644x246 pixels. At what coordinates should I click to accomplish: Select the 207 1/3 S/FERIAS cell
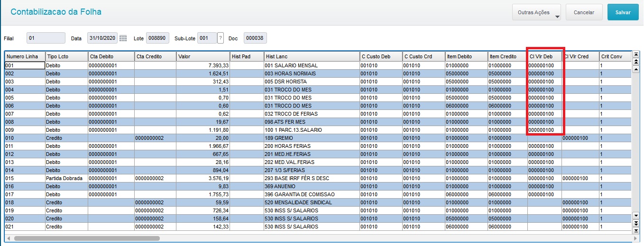click(312, 170)
